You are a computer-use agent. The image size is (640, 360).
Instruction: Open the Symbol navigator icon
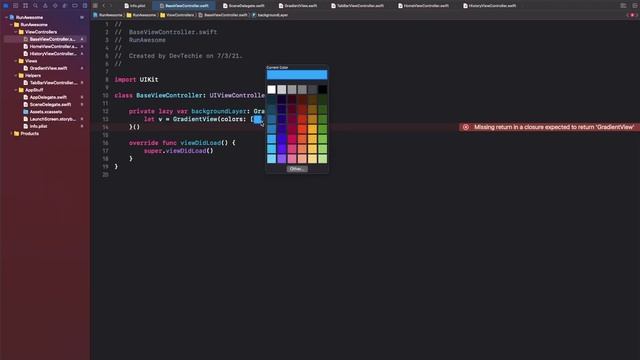pos(25,6)
